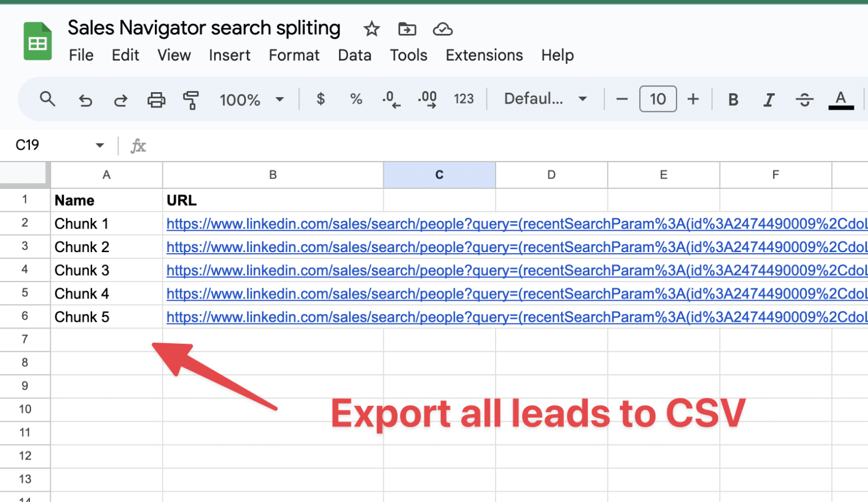Open the Move document icon
The width and height of the screenshot is (868, 502).
pyautogui.click(x=406, y=29)
